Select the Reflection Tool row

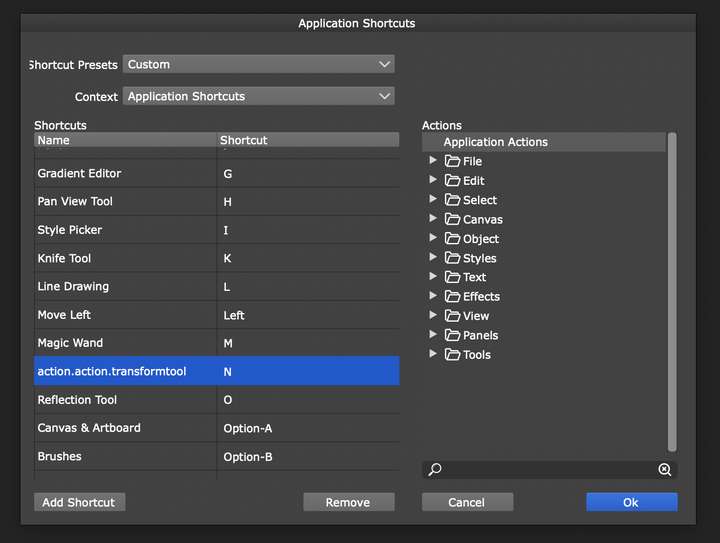coord(217,400)
